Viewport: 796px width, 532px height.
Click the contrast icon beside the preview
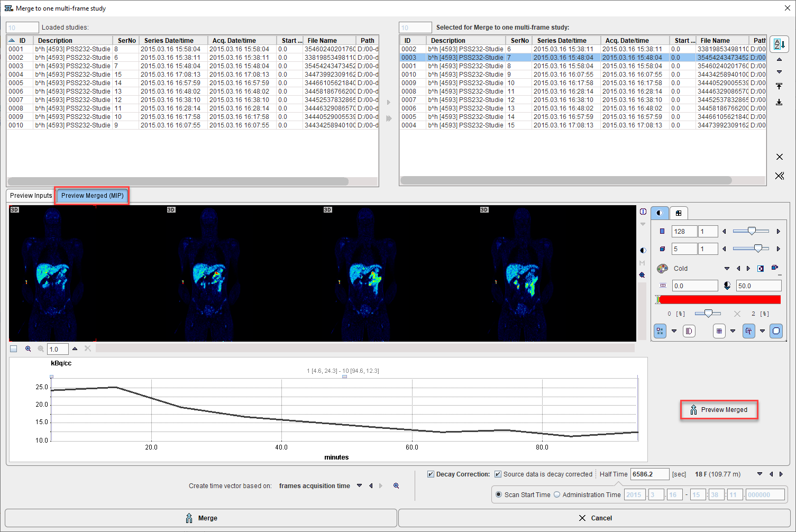pyautogui.click(x=643, y=251)
